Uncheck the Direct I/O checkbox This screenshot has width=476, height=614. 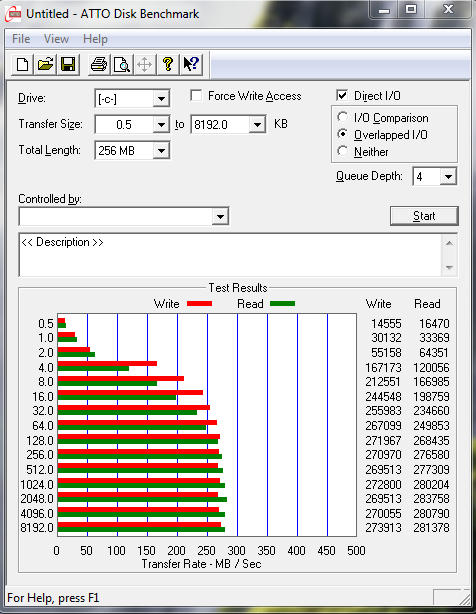click(x=342, y=95)
